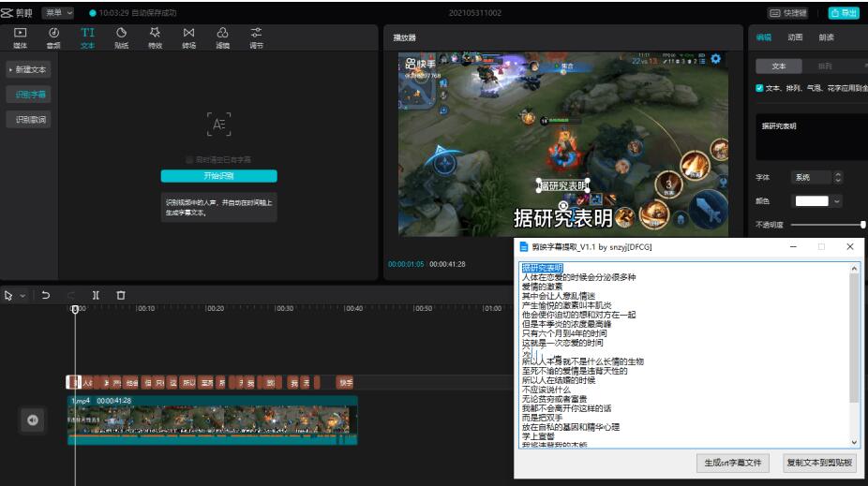
Task: Click the auto-save status green dot
Action: pyautogui.click(x=93, y=13)
